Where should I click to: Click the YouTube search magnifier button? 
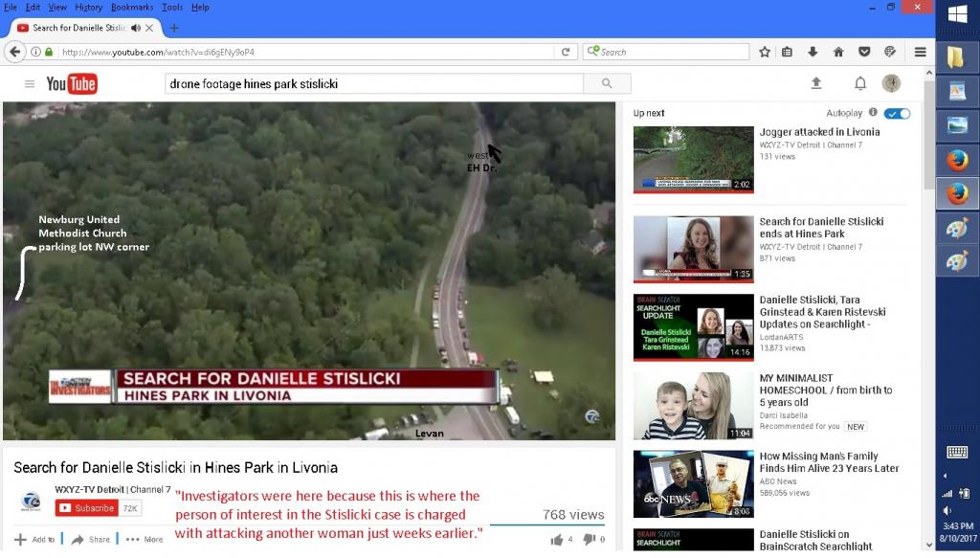pos(607,83)
